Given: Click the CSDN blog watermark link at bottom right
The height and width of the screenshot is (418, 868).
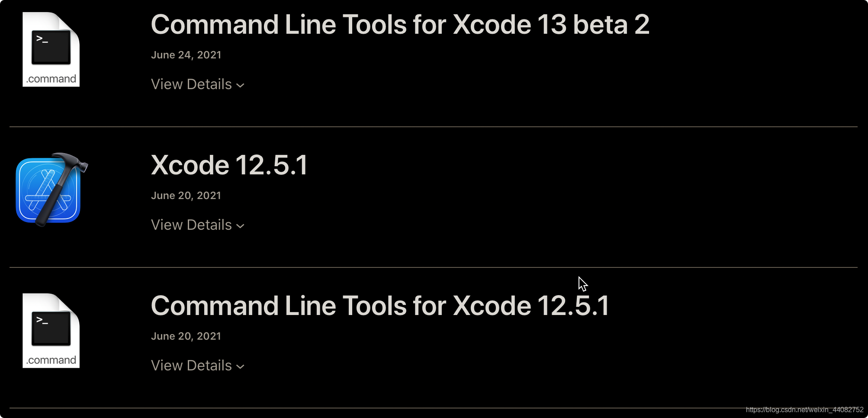Looking at the screenshot, I should tap(806, 408).
